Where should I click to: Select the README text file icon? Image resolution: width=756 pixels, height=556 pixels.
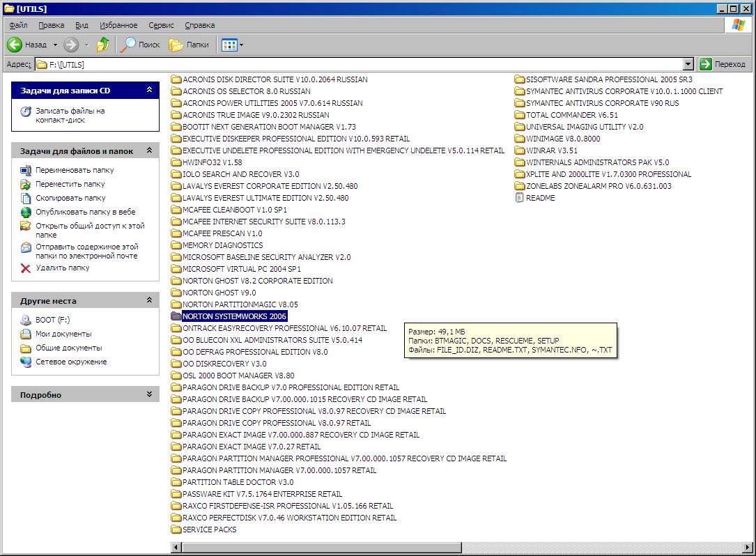(x=519, y=198)
